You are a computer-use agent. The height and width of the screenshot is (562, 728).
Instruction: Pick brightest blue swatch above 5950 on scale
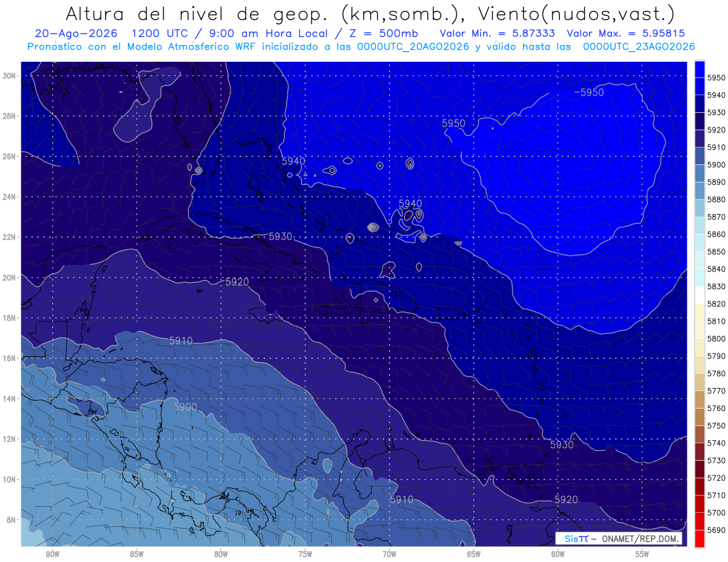[699, 69]
